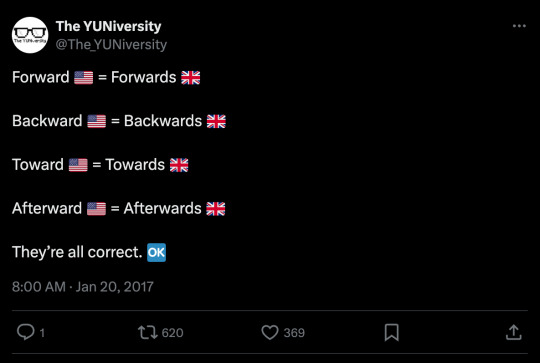Click the 620 retweet count
This screenshot has width=540, height=363.
click(x=172, y=333)
